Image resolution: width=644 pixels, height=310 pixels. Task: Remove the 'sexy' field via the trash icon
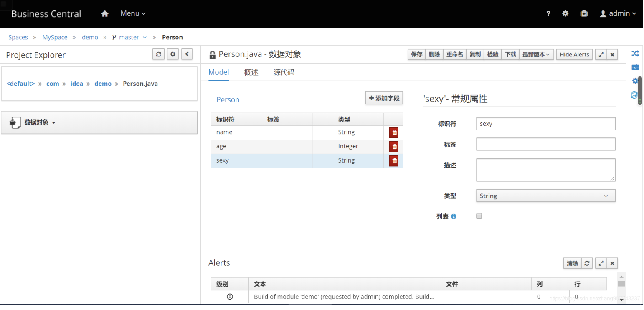(x=393, y=161)
